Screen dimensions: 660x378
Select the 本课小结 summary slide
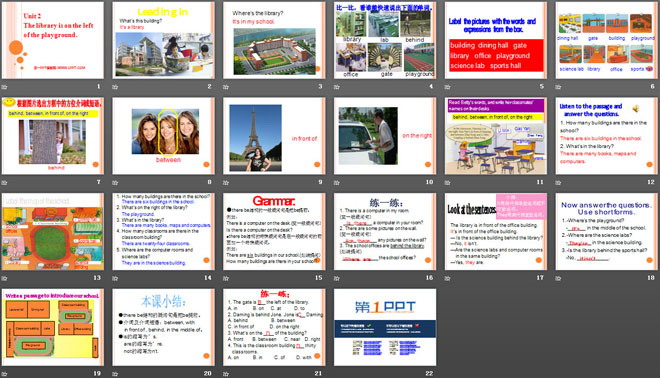(163, 327)
